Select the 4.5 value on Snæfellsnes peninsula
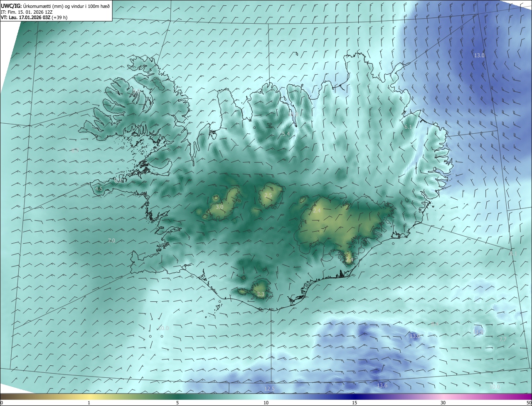This screenshot has width=532, height=406. pyautogui.click(x=99, y=189)
